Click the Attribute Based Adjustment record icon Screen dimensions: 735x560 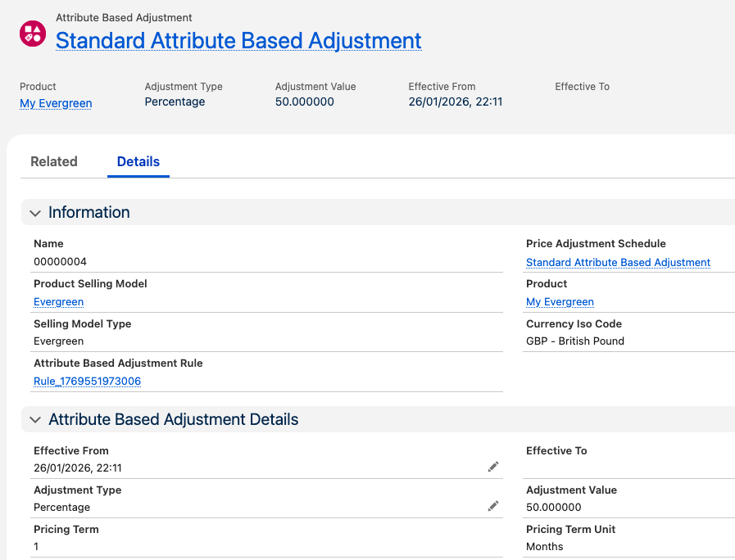pos(33,33)
